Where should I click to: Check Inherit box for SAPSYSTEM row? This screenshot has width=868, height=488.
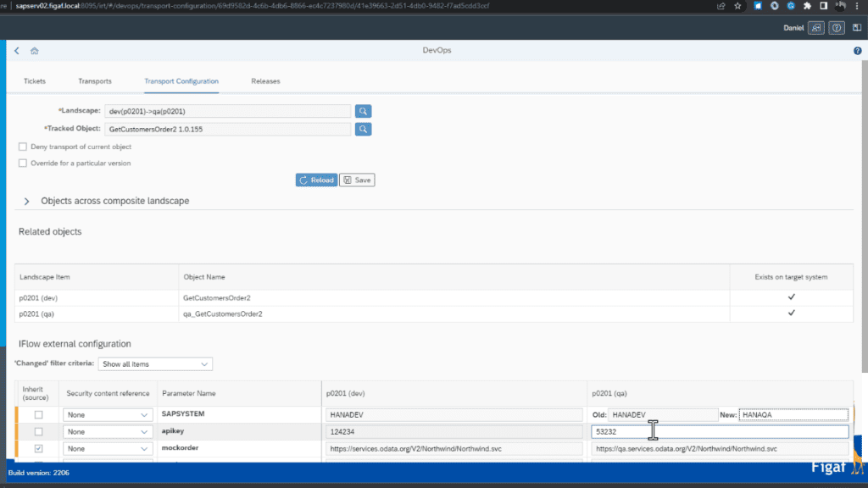point(38,414)
